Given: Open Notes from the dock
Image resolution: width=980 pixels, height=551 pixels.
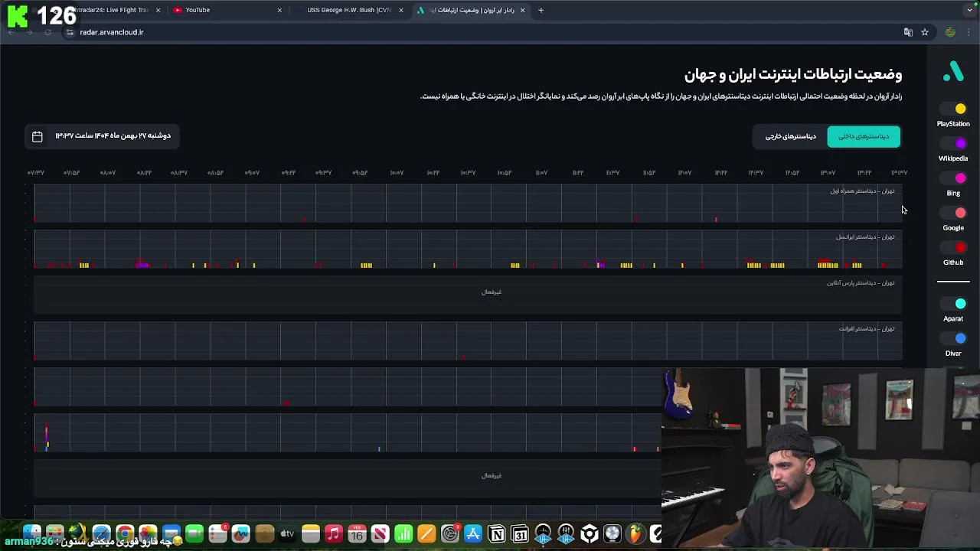Looking at the screenshot, I should [x=310, y=533].
